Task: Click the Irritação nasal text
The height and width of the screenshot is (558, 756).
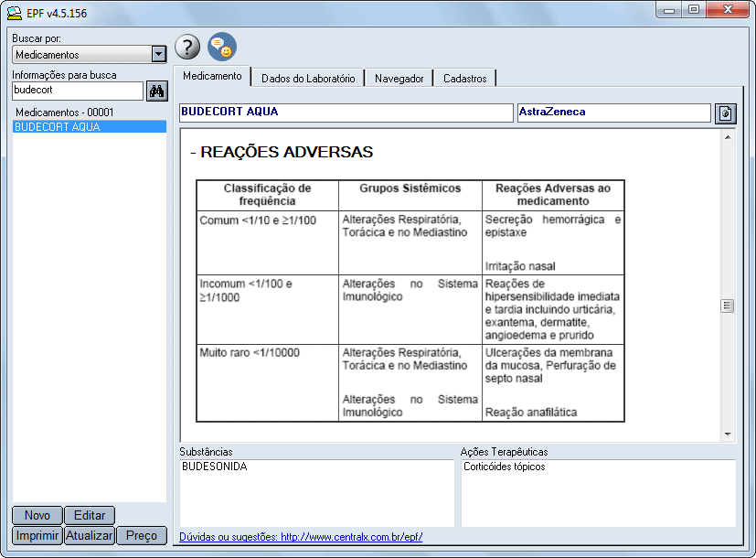Action: (520, 266)
